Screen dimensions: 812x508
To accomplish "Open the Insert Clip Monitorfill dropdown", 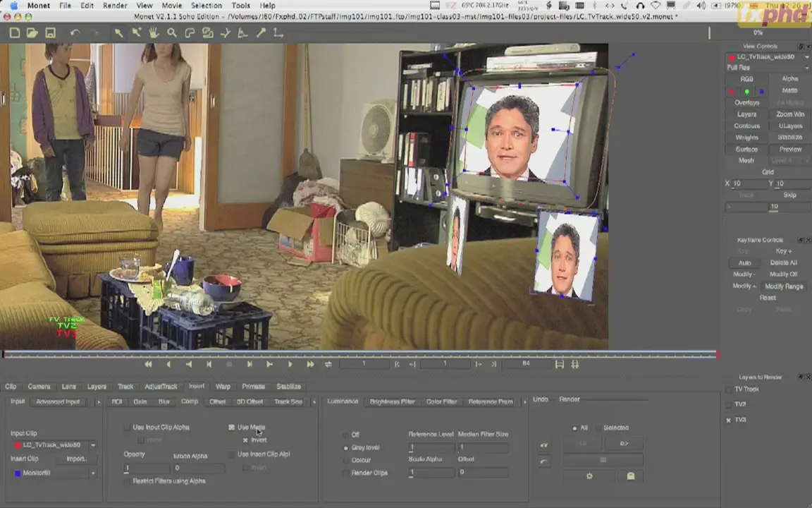I will (x=93, y=473).
